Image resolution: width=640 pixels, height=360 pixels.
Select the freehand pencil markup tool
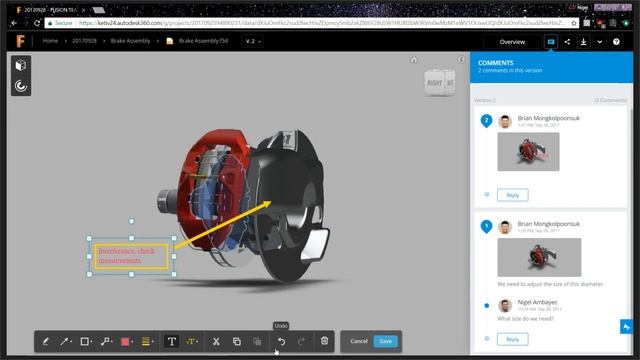[46, 342]
